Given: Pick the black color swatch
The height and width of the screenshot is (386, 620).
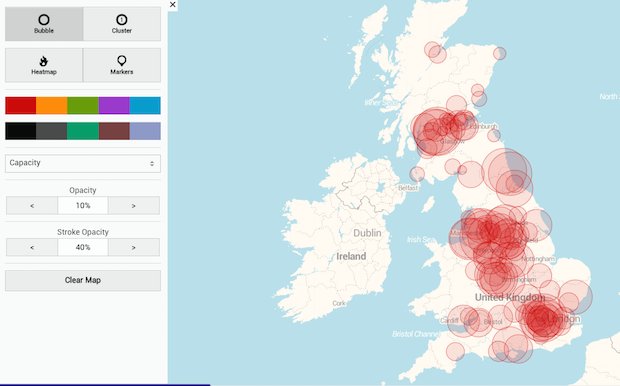Looking at the screenshot, I should 21,131.
